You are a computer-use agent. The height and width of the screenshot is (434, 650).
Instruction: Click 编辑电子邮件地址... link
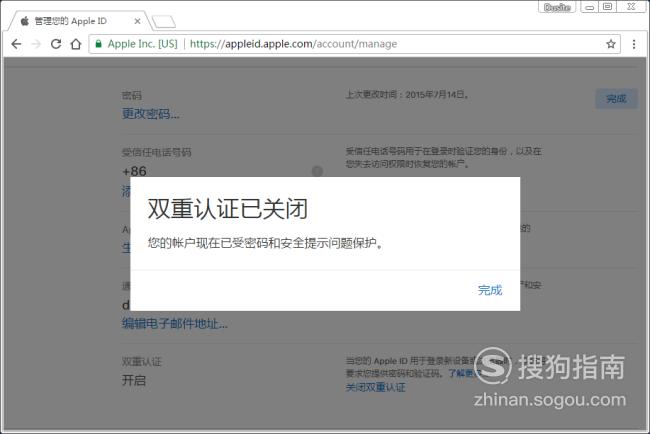pos(175,323)
